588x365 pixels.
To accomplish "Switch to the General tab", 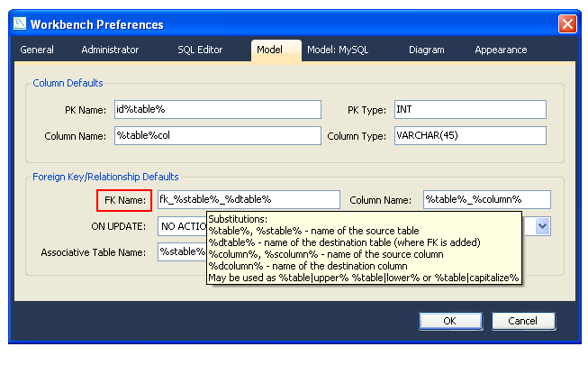I will tap(37, 50).
